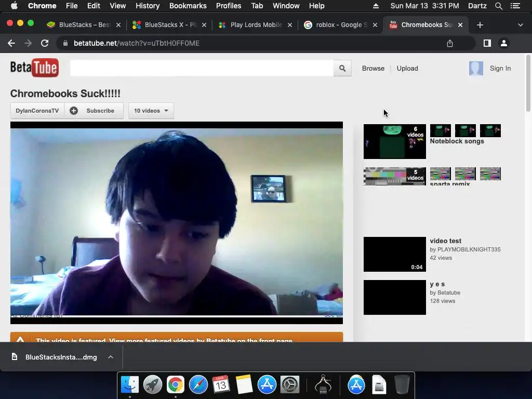The width and height of the screenshot is (532, 399).
Task: Open the Profiles menu
Action: click(229, 6)
